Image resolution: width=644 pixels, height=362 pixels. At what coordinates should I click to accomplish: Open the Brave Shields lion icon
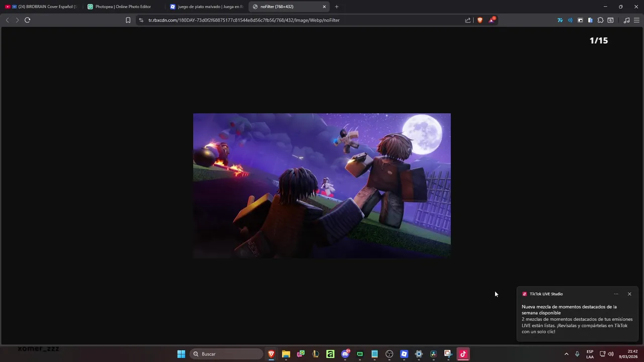pyautogui.click(x=480, y=20)
